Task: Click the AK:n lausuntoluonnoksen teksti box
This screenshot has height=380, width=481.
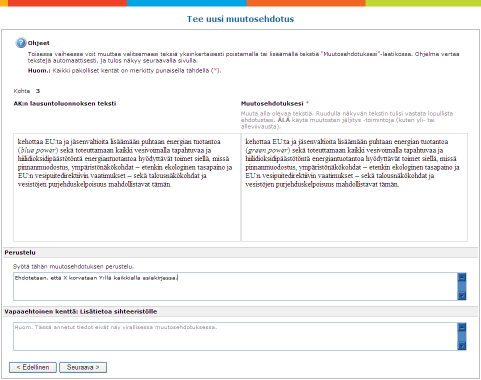Action: pos(127,187)
